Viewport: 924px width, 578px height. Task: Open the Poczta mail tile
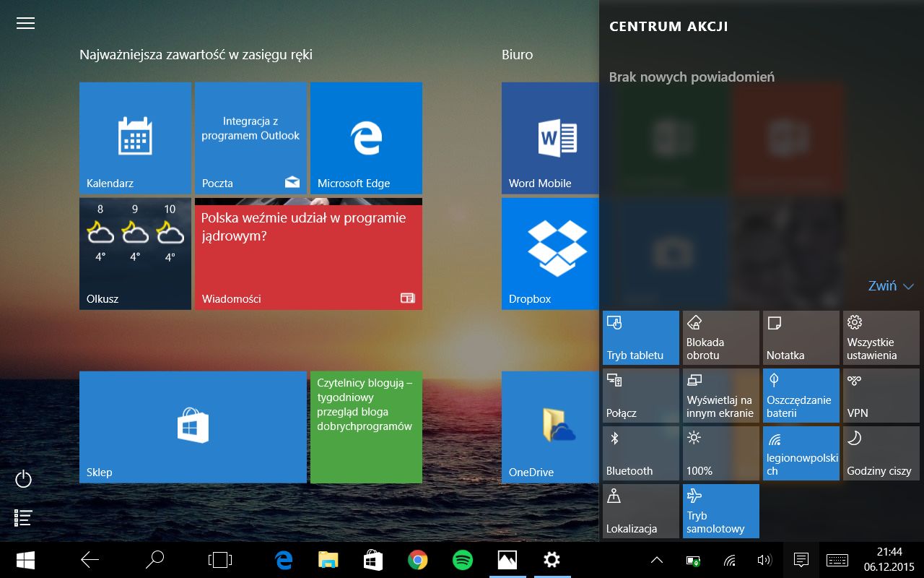(x=250, y=138)
